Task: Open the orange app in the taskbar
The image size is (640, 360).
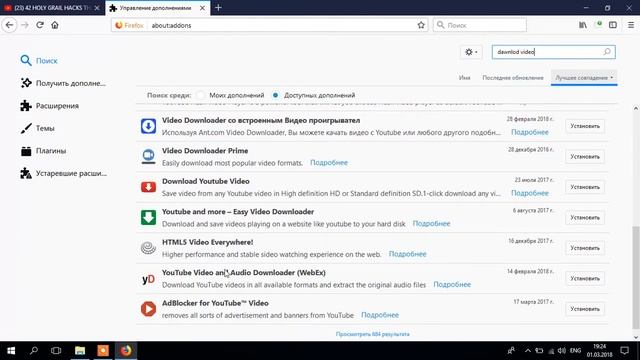Action: pyautogui.click(x=103, y=351)
